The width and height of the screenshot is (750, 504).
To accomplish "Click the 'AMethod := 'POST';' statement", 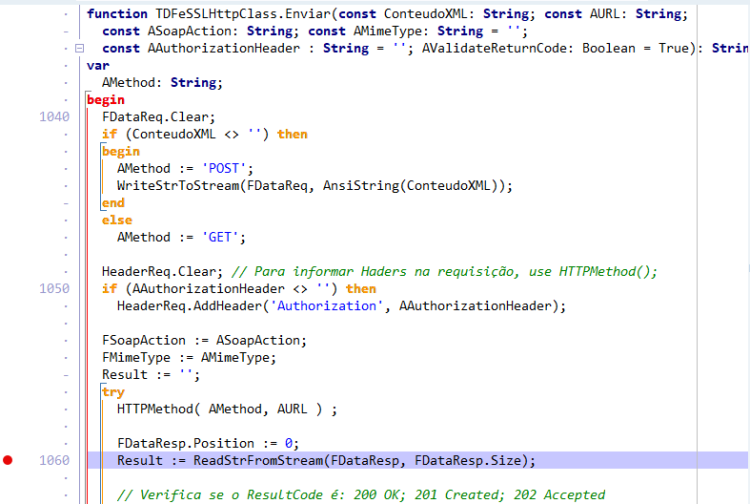I will point(185,168).
